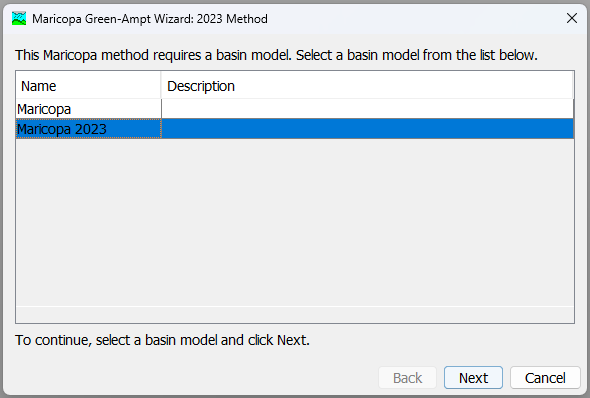
Task: Click the grayed-out Back button
Action: [408, 378]
